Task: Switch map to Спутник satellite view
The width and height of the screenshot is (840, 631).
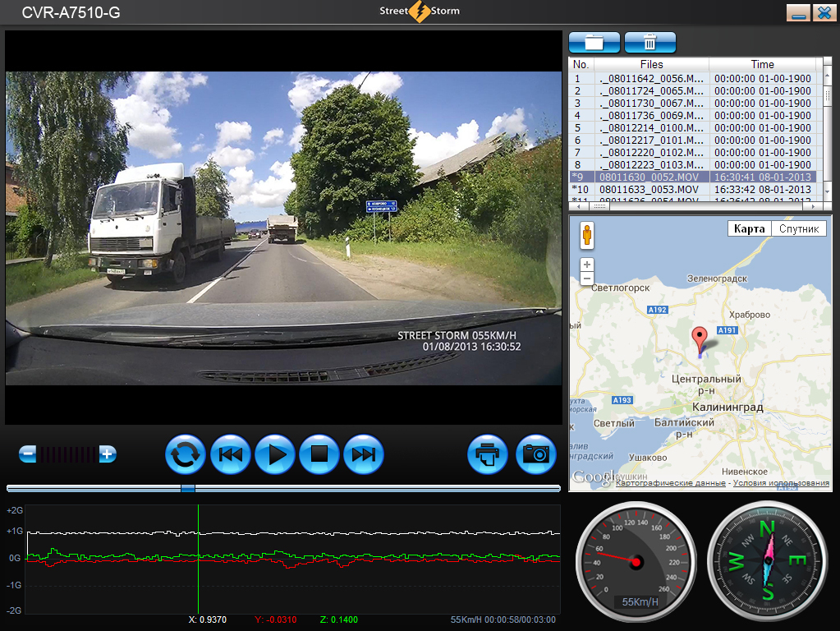Action: click(799, 229)
